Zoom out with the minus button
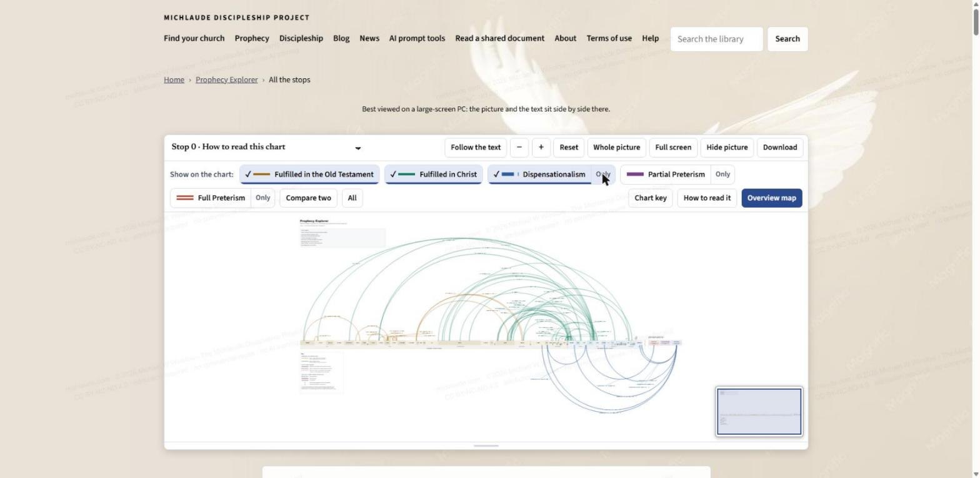The image size is (980, 478). (519, 148)
